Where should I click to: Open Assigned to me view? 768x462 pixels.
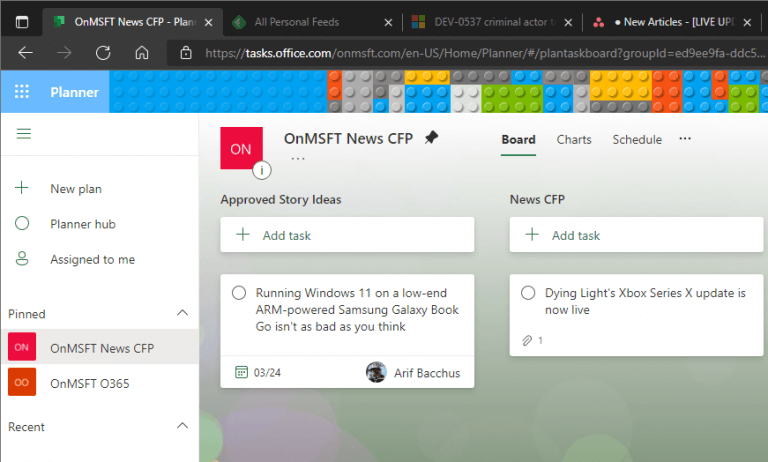click(x=93, y=259)
